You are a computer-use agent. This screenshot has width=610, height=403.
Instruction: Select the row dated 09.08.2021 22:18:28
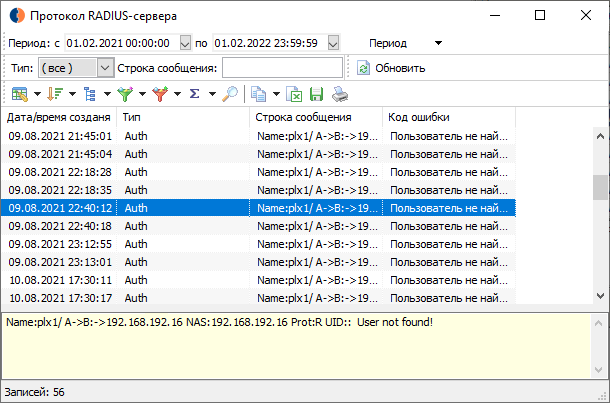coord(258,172)
